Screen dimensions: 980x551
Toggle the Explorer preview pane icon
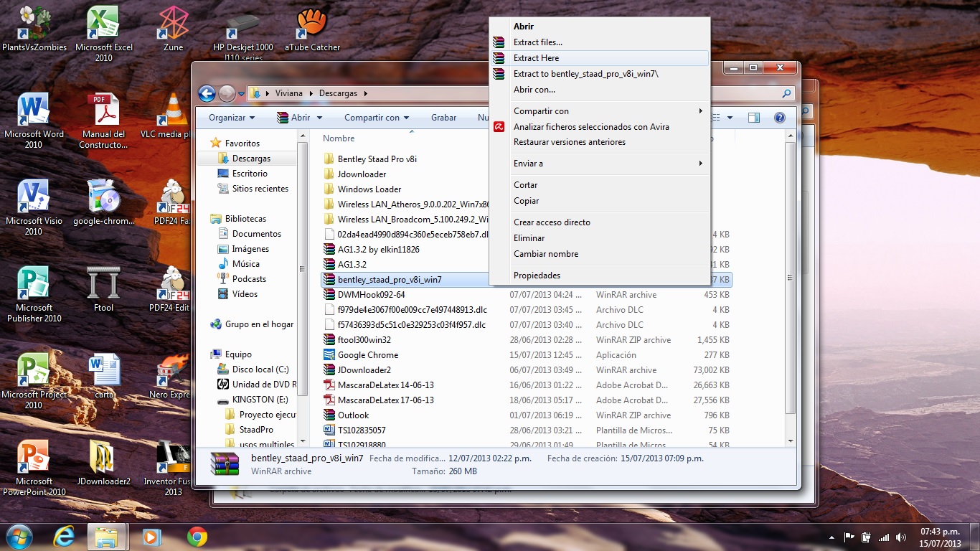pyautogui.click(x=753, y=118)
